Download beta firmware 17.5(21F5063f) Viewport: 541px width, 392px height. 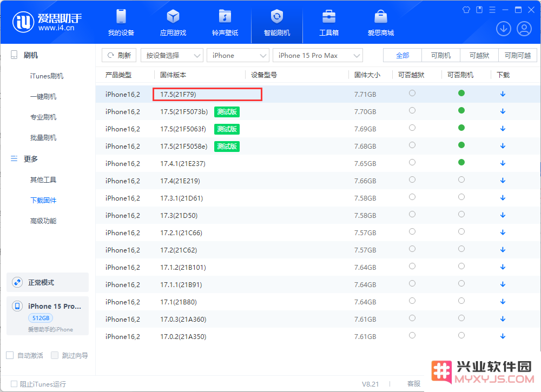(503, 128)
